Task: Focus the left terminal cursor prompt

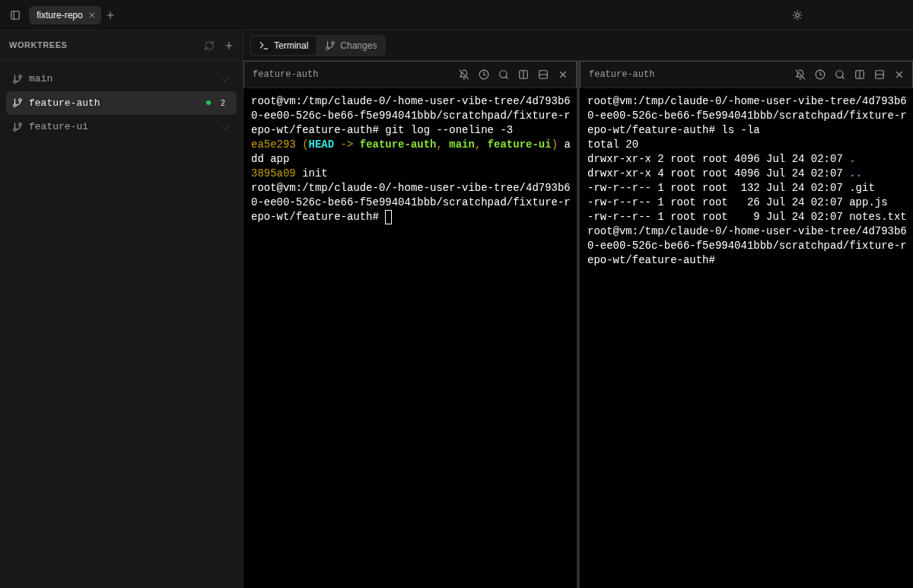Action: [x=388, y=217]
